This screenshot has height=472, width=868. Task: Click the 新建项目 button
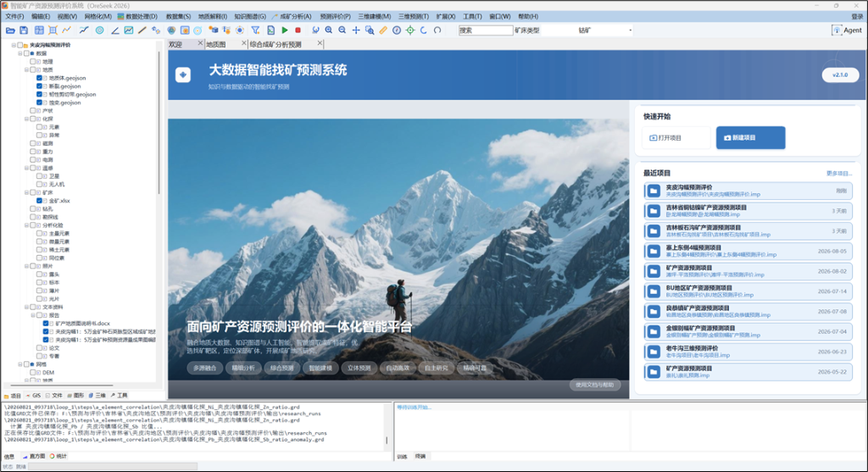pos(751,138)
